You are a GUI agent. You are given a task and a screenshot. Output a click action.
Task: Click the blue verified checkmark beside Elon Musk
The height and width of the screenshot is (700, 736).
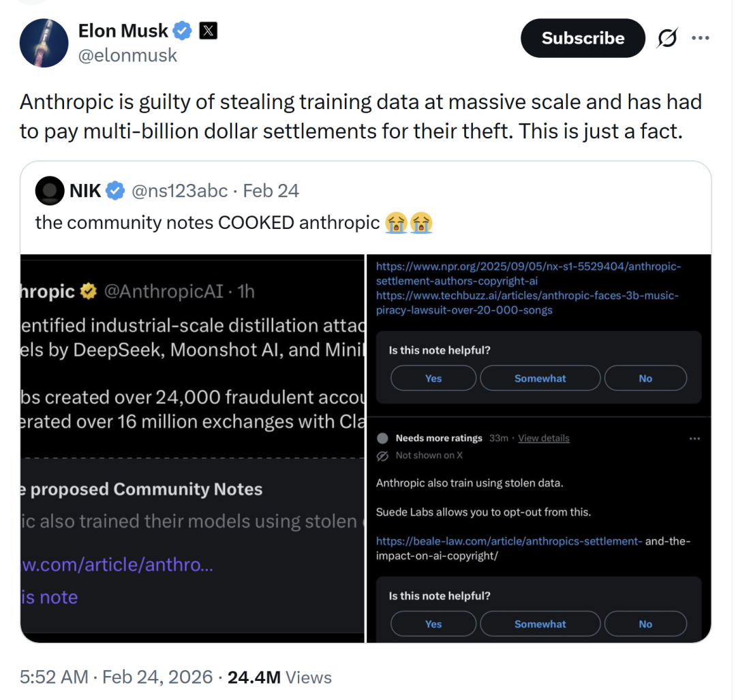click(x=182, y=31)
